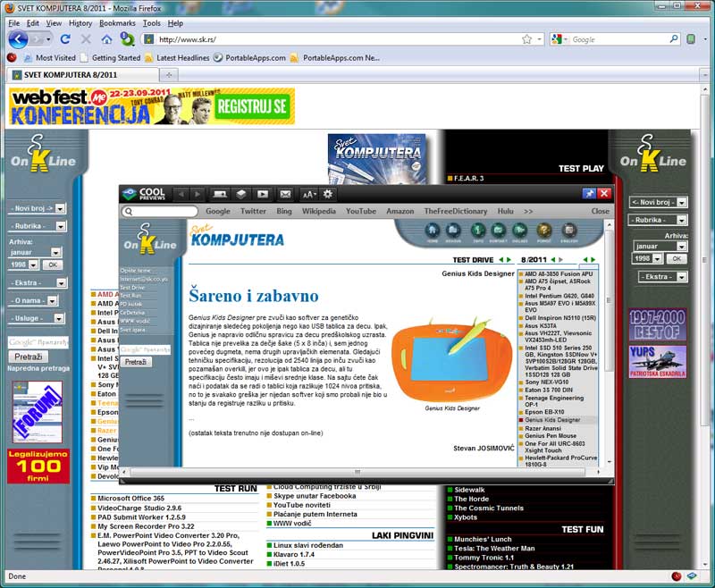The image size is (715, 588).
Task: Open the CoolPreviews font size dropdown
Action: 309,195
